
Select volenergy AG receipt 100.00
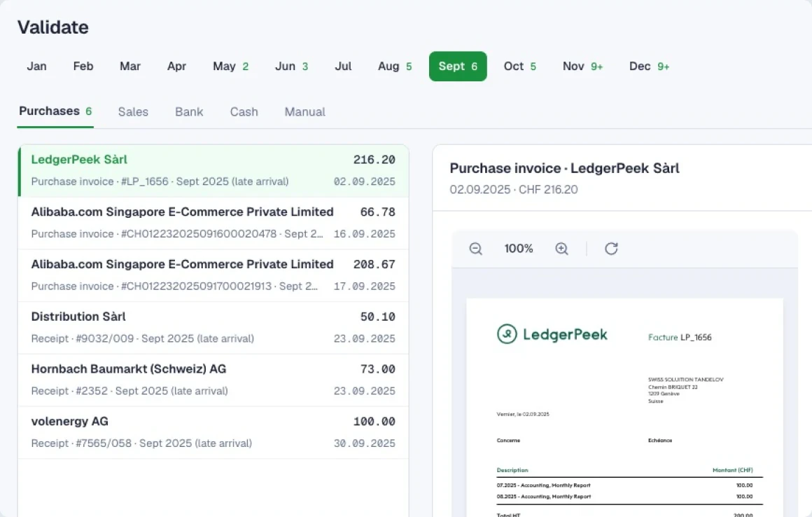pos(213,432)
